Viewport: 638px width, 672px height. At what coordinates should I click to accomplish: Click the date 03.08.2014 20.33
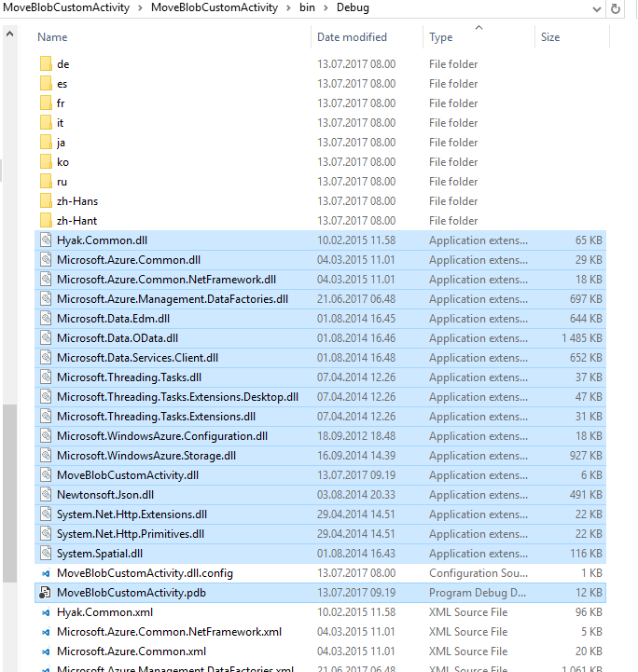tap(356, 495)
